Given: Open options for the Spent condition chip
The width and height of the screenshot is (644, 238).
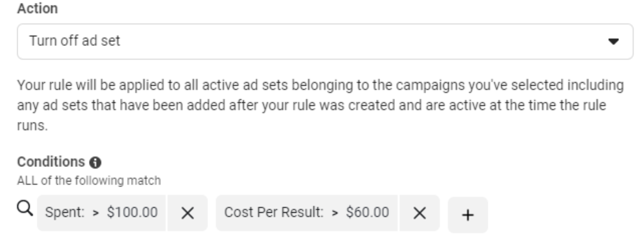Looking at the screenshot, I should tap(101, 212).
